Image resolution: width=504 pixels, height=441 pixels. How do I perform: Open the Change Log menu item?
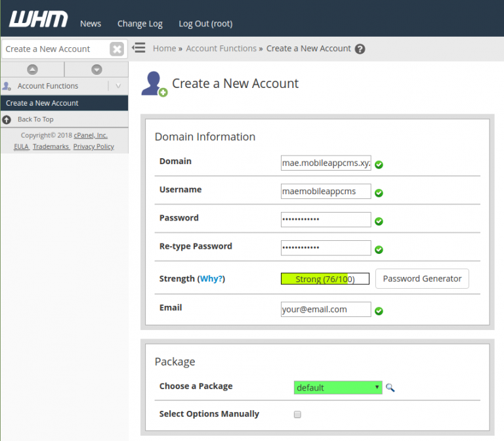click(x=140, y=24)
